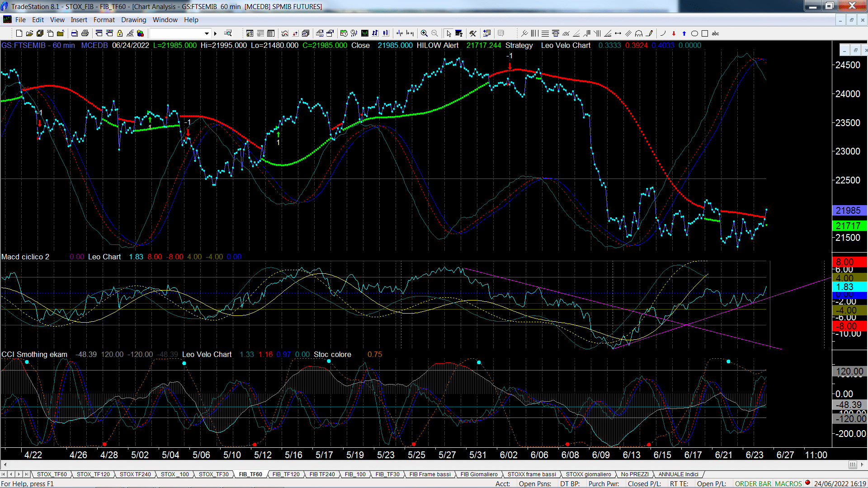Screen dimensions: 868x488
Task: Click the go arrow beside symbol box
Action: [x=216, y=33]
